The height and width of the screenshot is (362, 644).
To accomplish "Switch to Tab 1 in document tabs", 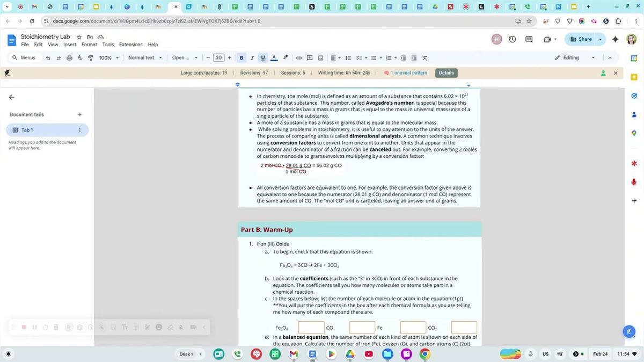I will [27, 129].
